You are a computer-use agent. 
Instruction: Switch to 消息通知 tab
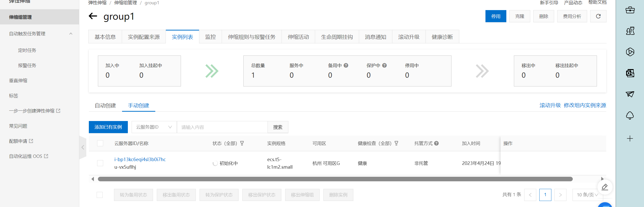(375, 37)
